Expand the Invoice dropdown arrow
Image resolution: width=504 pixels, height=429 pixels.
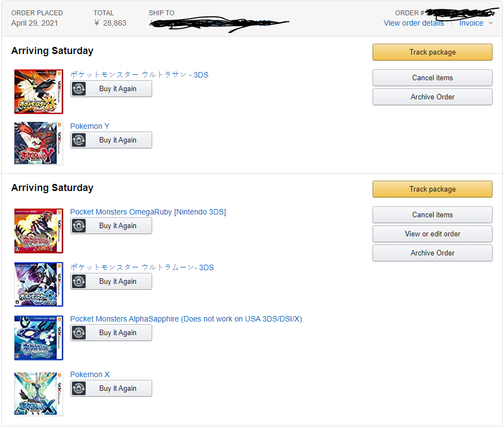(x=490, y=23)
